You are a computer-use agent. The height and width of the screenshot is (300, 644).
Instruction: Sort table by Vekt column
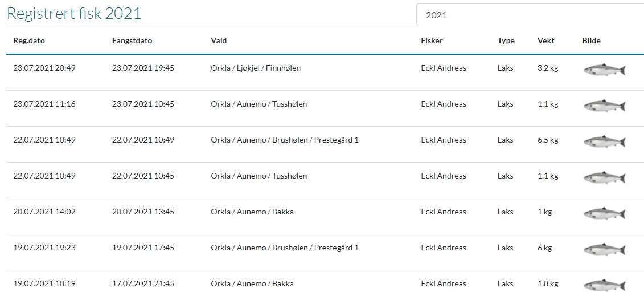[x=546, y=40]
